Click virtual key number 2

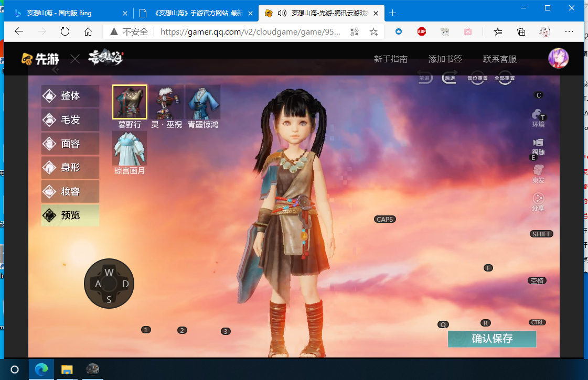click(182, 330)
